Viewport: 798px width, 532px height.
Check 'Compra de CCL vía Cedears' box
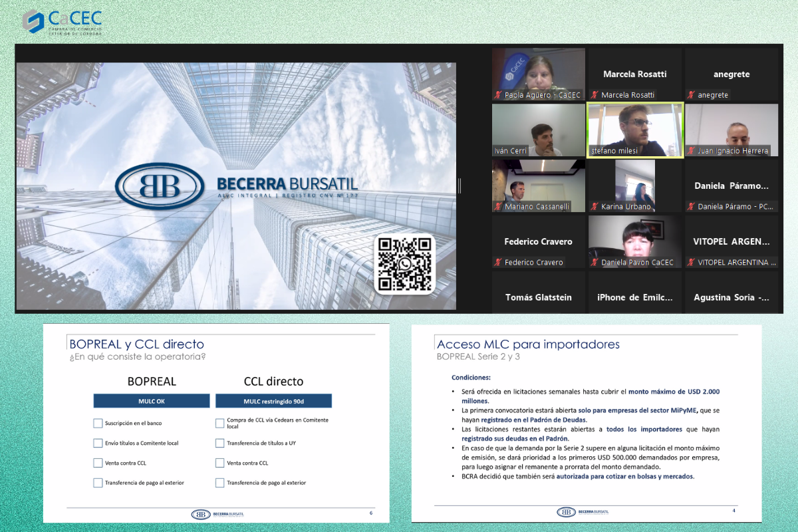click(x=220, y=423)
